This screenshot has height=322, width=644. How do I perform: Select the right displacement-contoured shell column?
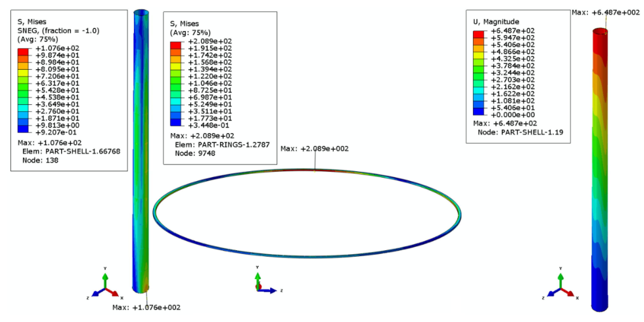599,175
